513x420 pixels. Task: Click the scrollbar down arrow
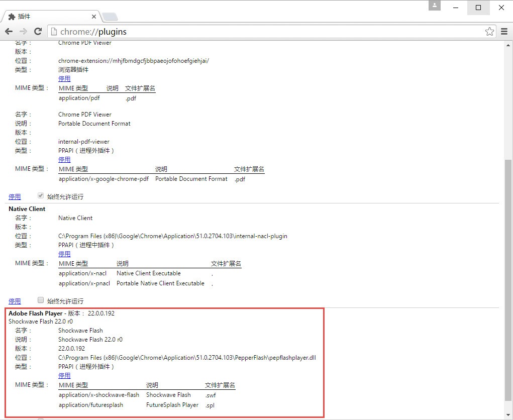click(x=508, y=415)
